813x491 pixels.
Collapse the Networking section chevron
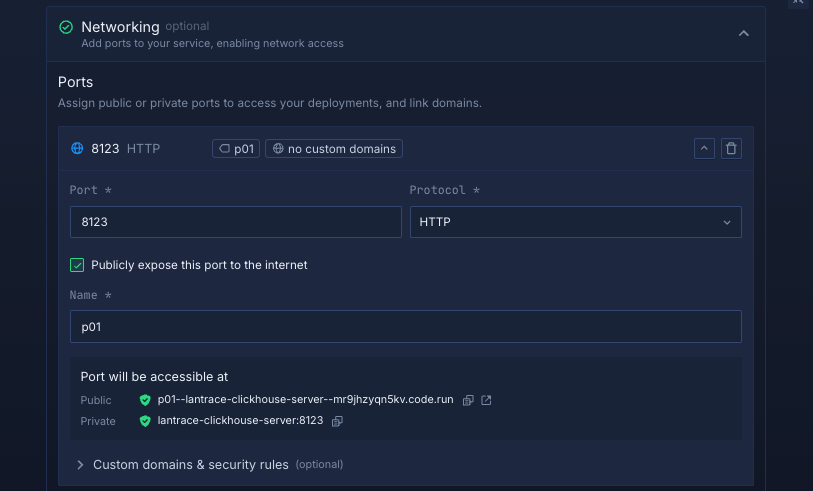click(x=743, y=33)
